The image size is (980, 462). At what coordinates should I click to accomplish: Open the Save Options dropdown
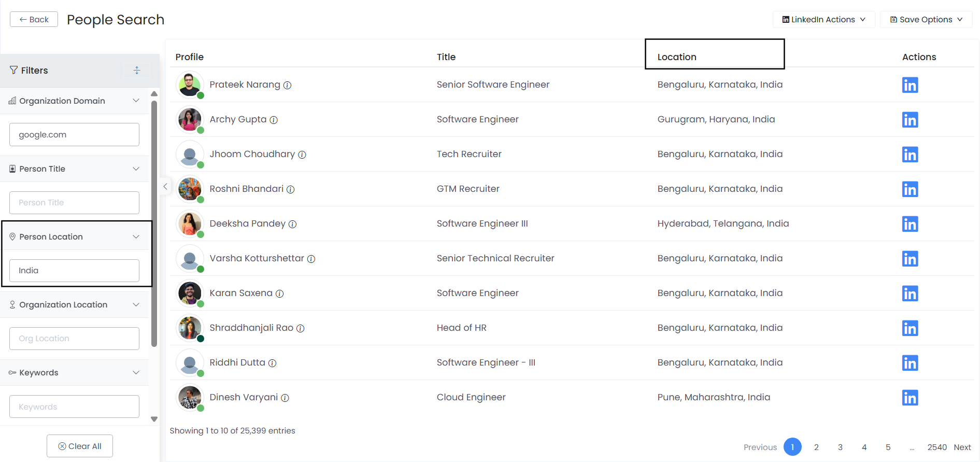926,20
